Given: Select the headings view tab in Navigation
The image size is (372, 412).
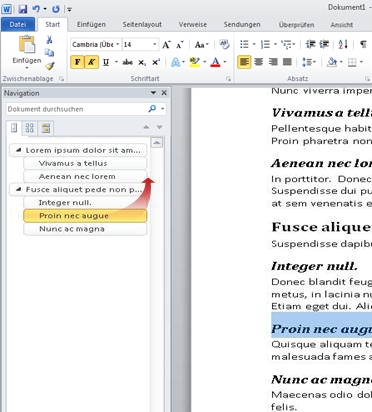Looking at the screenshot, I should [14, 128].
